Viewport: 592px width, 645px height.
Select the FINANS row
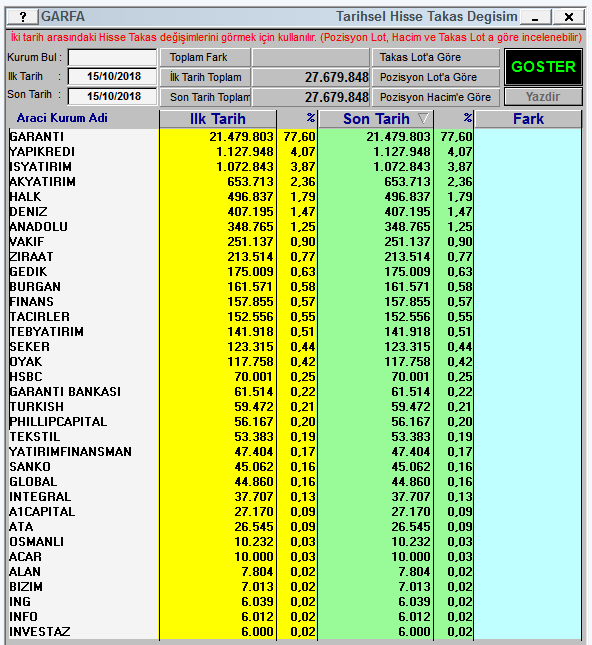tap(295, 302)
